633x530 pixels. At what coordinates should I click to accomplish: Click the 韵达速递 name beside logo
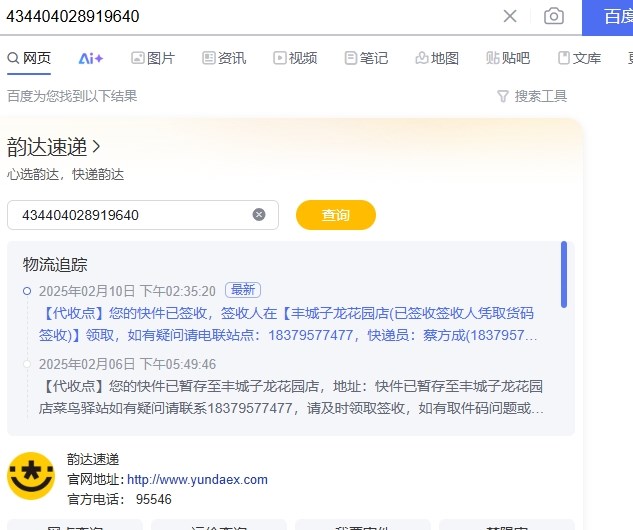tap(93, 459)
